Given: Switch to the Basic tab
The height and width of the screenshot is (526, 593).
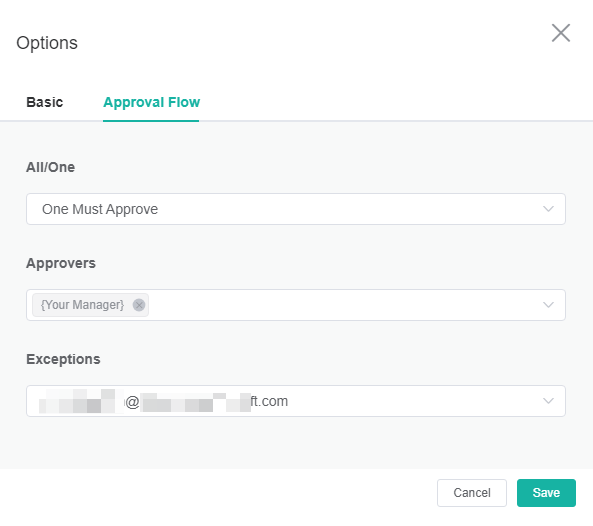Looking at the screenshot, I should (x=45, y=102).
